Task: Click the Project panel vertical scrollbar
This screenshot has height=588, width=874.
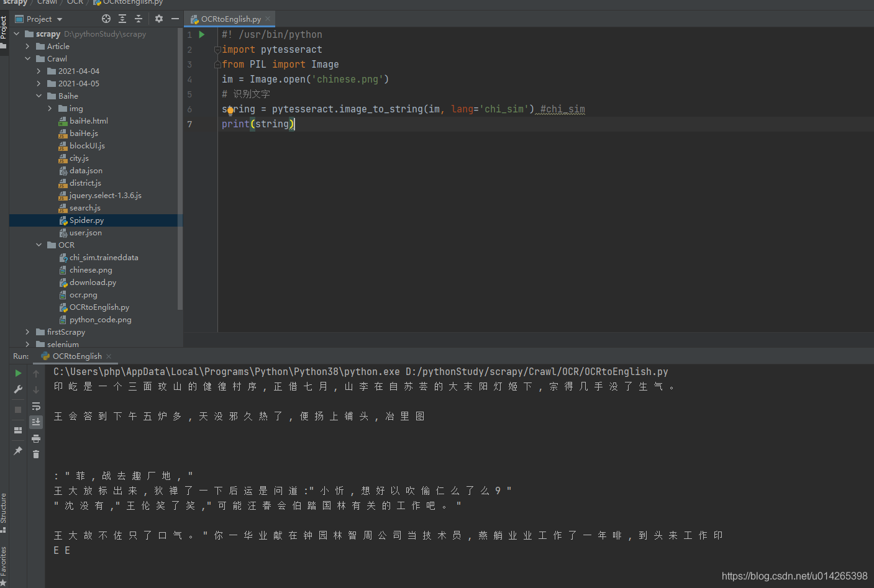Action: pyautogui.click(x=180, y=168)
